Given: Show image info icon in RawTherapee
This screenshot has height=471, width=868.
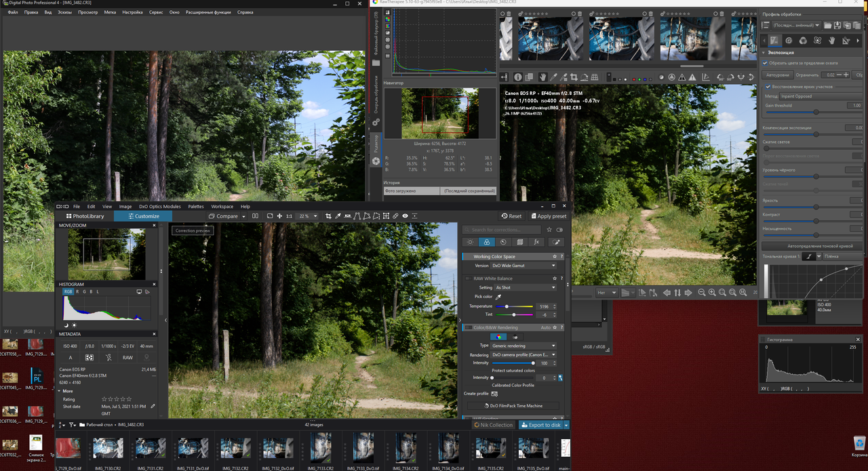Looking at the screenshot, I should (x=518, y=77).
